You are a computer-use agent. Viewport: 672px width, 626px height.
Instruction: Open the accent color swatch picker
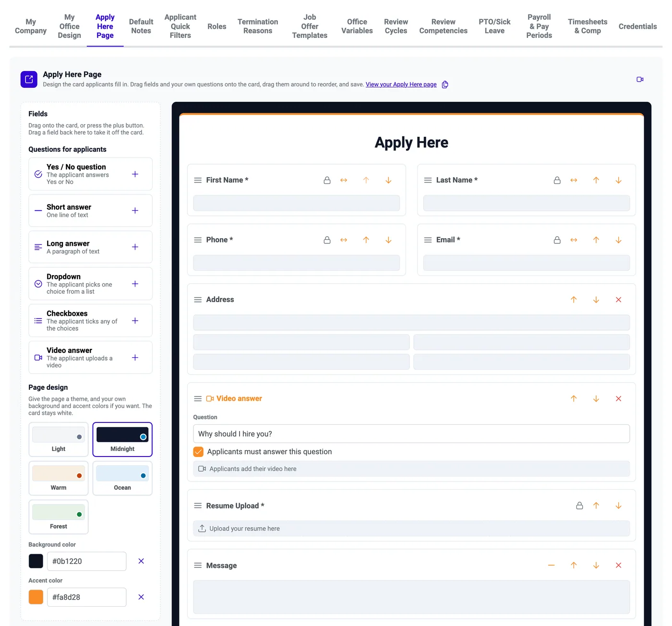pos(36,597)
